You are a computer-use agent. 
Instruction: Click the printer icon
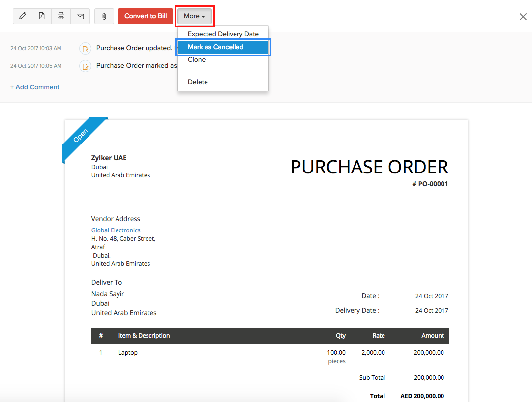tap(61, 16)
